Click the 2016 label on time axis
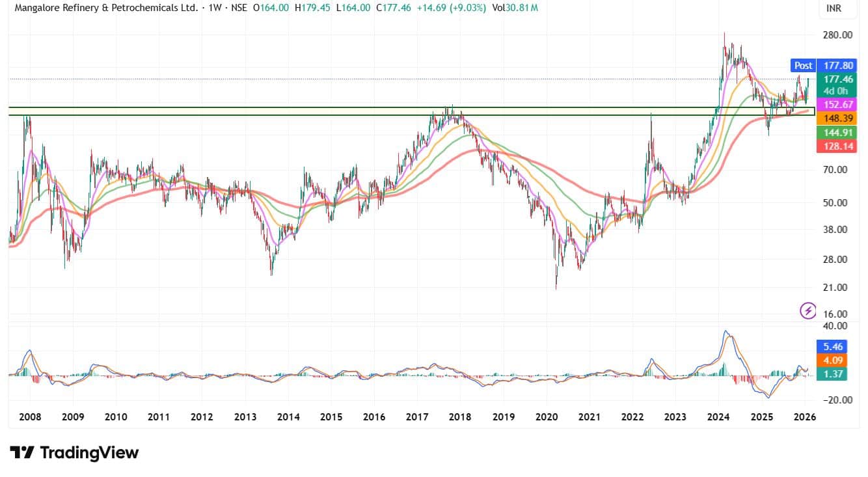 pos(374,416)
